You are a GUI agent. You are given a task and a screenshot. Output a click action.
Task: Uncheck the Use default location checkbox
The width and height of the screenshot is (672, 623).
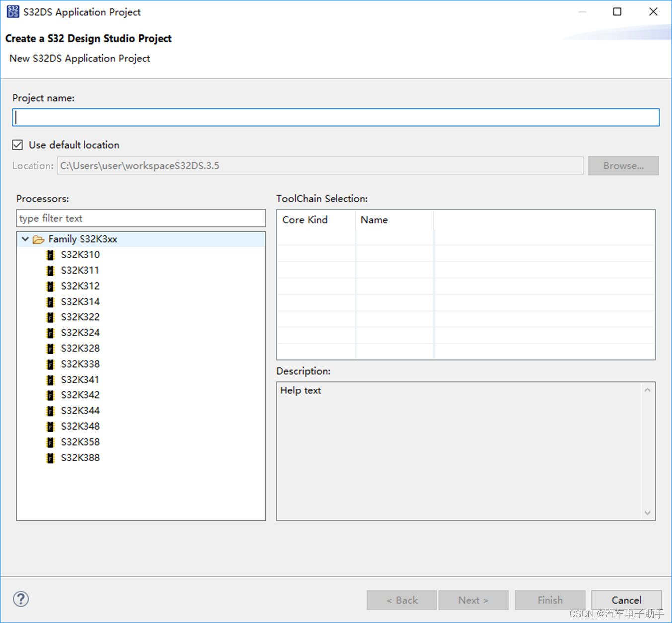tap(18, 145)
